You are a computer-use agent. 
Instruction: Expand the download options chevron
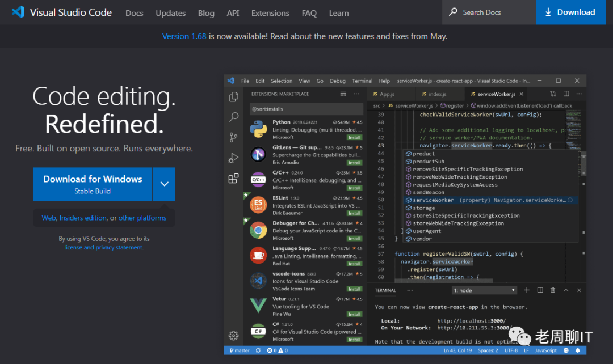[x=164, y=184]
